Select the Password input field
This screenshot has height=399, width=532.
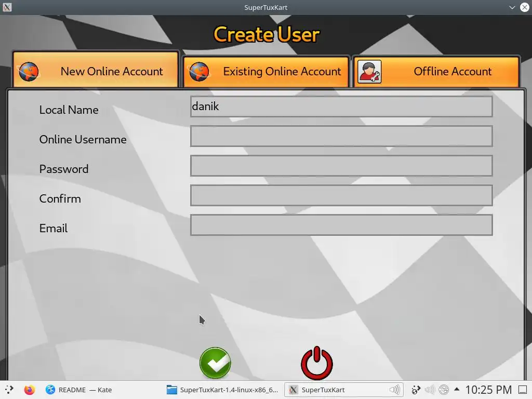[341, 166]
